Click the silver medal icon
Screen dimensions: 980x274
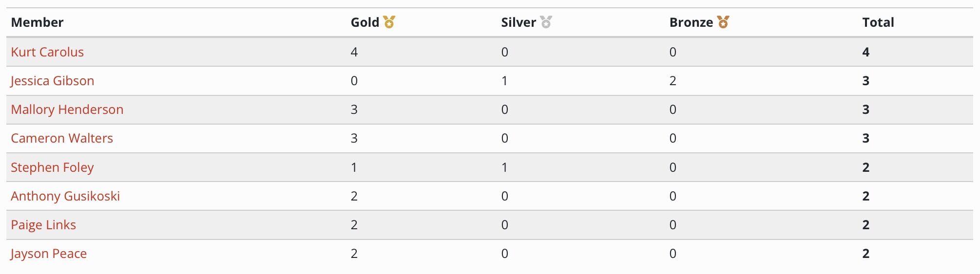[546, 22]
